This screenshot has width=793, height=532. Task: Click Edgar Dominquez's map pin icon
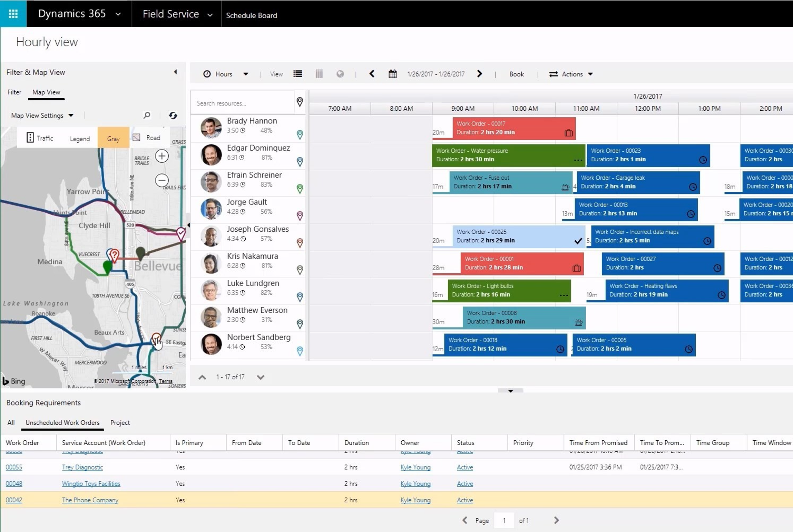[300, 161]
